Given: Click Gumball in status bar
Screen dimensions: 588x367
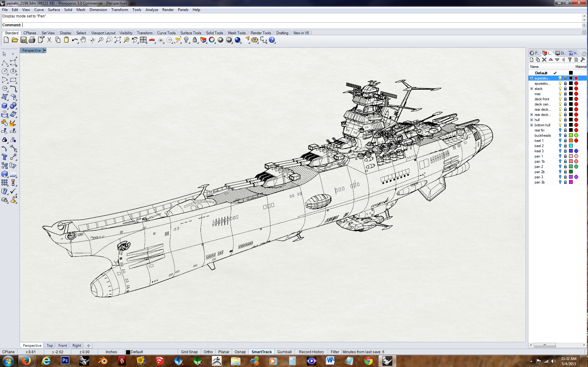Looking at the screenshot, I should click(x=284, y=352).
